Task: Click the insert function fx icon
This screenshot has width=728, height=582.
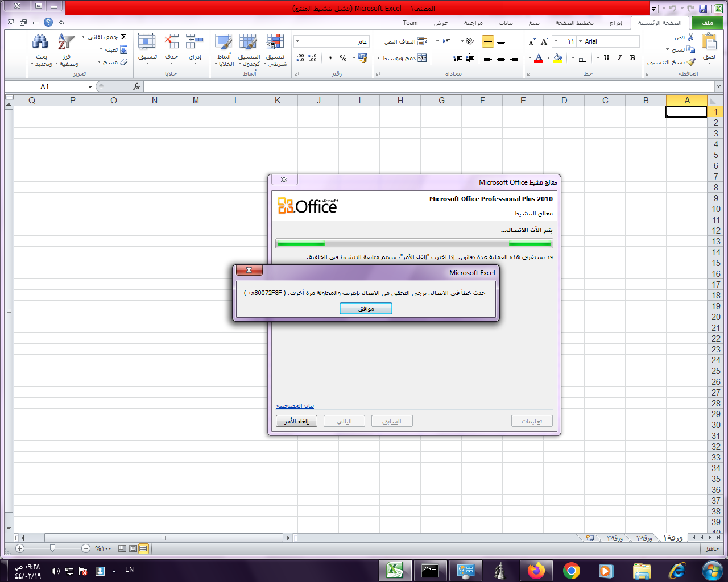Action: coord(136,86)
